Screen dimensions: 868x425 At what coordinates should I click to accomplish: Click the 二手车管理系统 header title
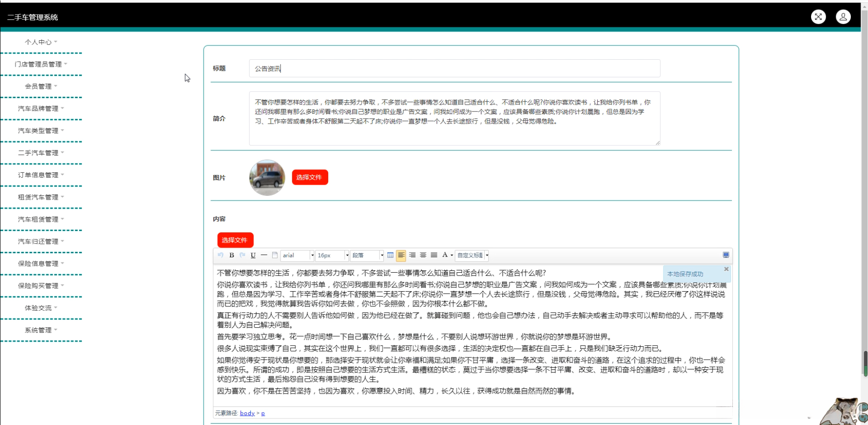pos(32,18)
